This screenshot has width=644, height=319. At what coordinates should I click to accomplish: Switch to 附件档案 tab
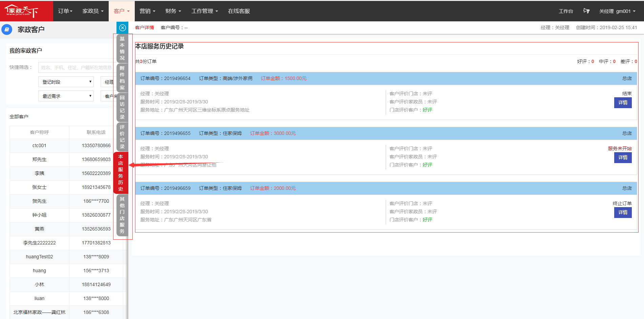pyautogui.click(x=122, y=78)
